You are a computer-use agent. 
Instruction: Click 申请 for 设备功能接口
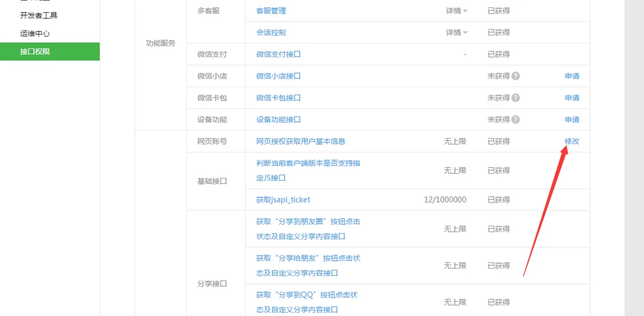(572, 119)
